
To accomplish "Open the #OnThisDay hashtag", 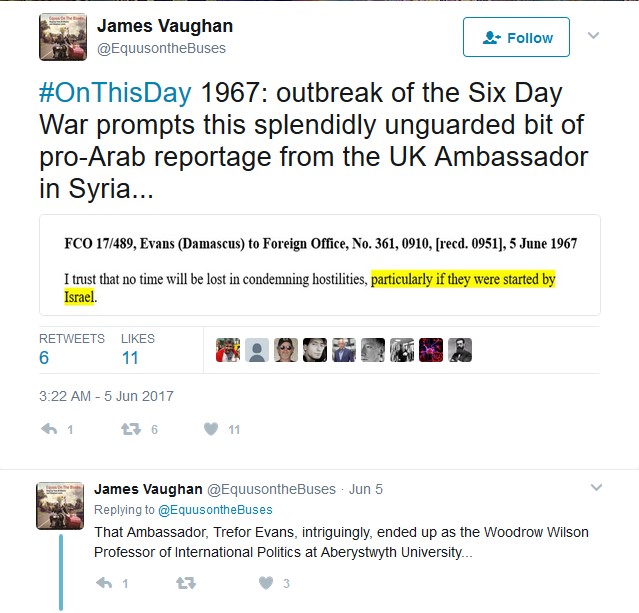I will point(115,93).
